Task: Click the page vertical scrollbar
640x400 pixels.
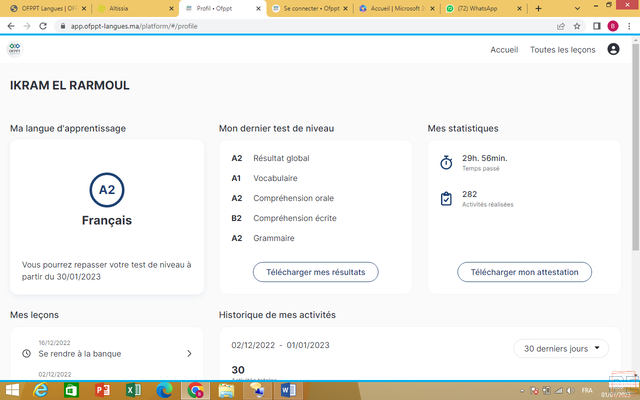Action: 636,147
